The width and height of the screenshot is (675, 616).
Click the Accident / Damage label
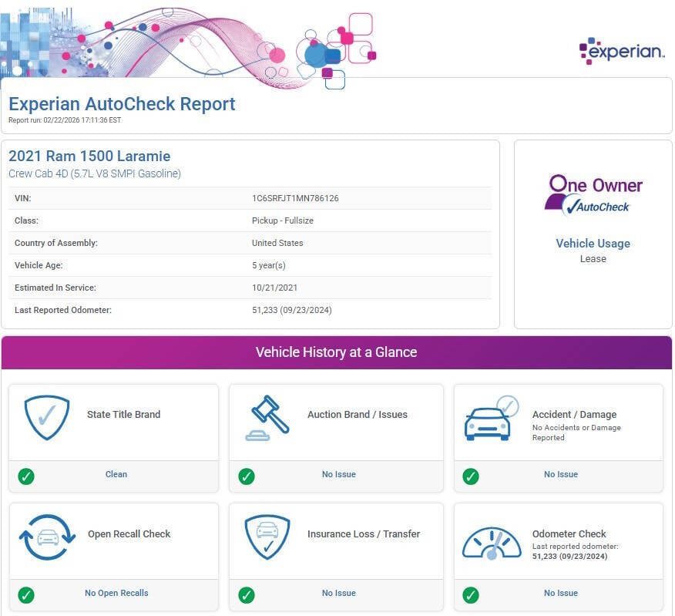tap(574, 415)
